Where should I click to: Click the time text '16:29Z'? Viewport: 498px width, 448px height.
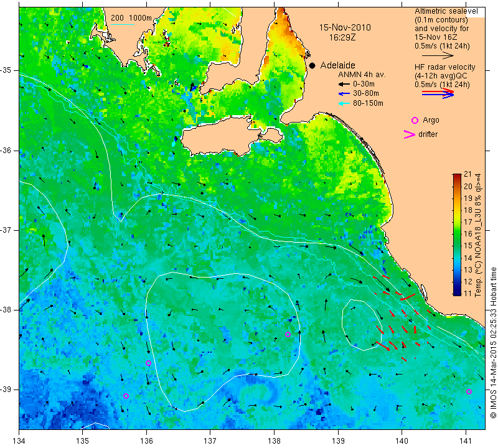(x=342, y=37)
